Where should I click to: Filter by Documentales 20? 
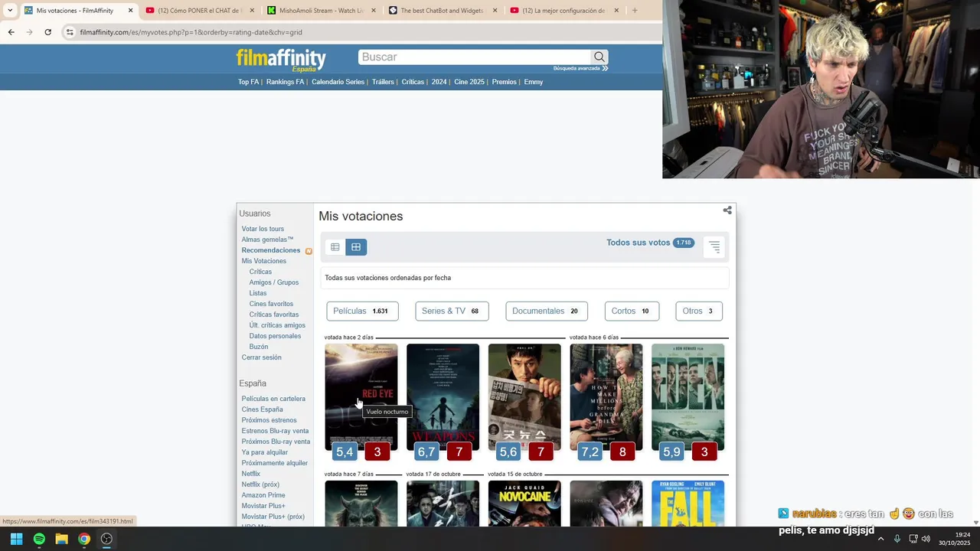tap(547, 311)
